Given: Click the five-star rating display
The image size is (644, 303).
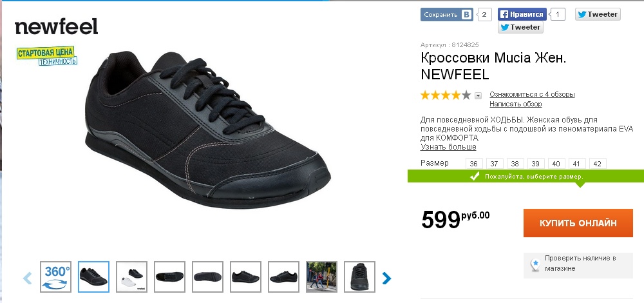Looking at the screenshot, I should pos(446,95).
